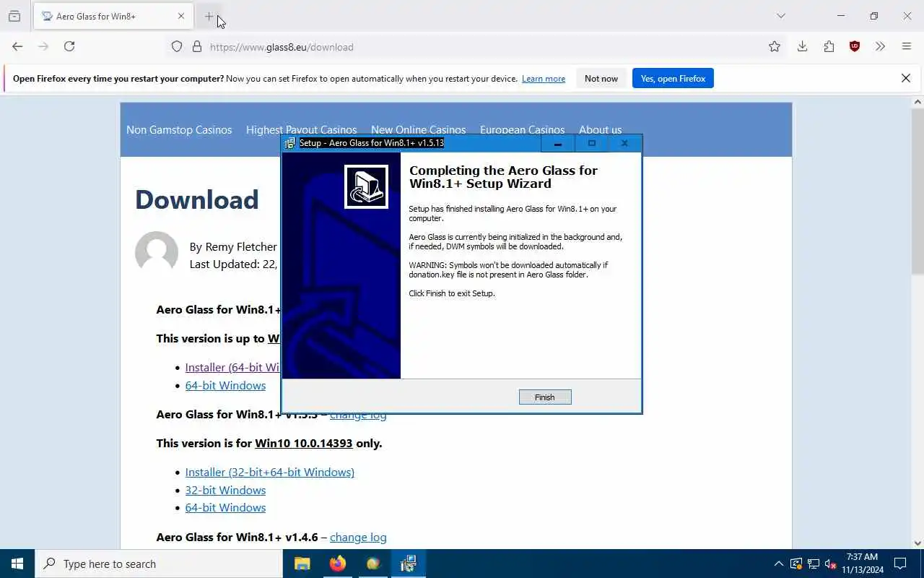Open Non Gamstop Casinos menu item
The width and height of the screenshot is (924, 578).
click(x=179, y=130)
